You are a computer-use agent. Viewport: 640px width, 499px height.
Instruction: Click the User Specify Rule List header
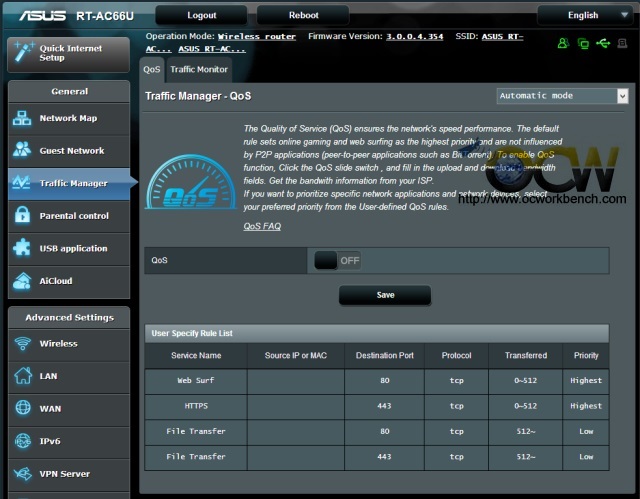(377, 333)
